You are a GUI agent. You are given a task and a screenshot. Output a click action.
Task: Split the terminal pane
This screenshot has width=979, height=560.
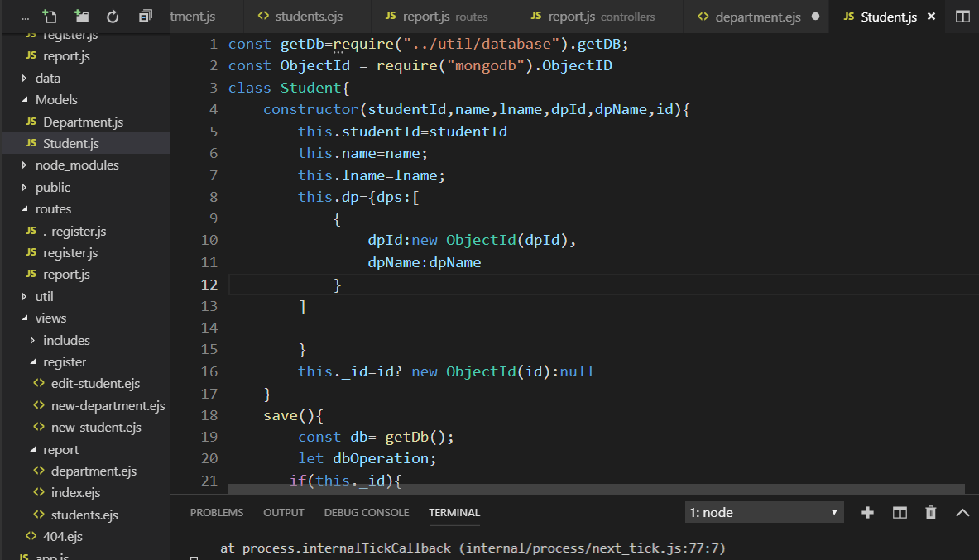pos(899,513)
